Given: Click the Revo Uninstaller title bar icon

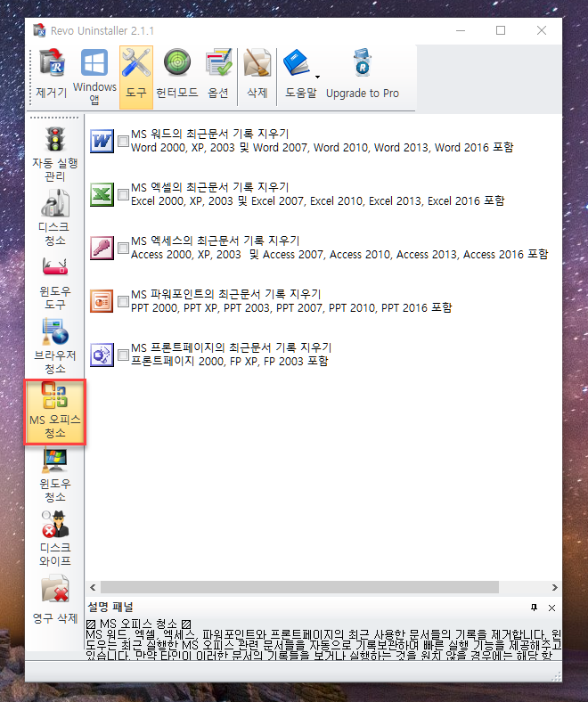Looking at the screenshot, I should (x=39, y=30).
